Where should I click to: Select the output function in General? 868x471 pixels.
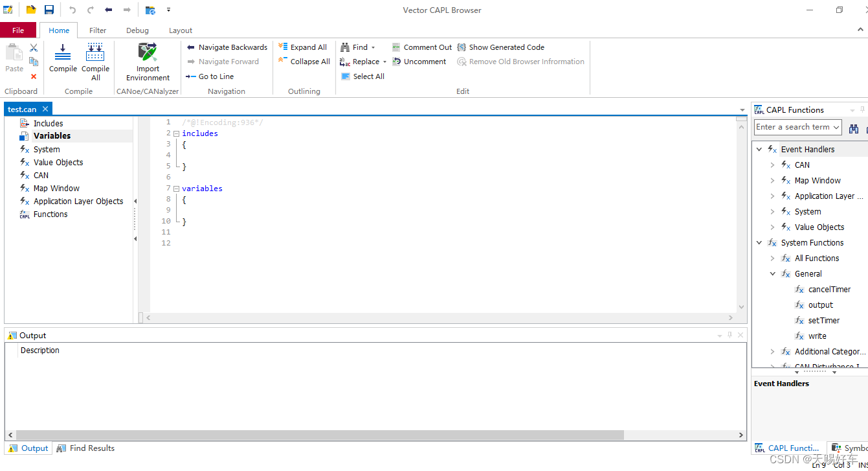coord(821,305)
